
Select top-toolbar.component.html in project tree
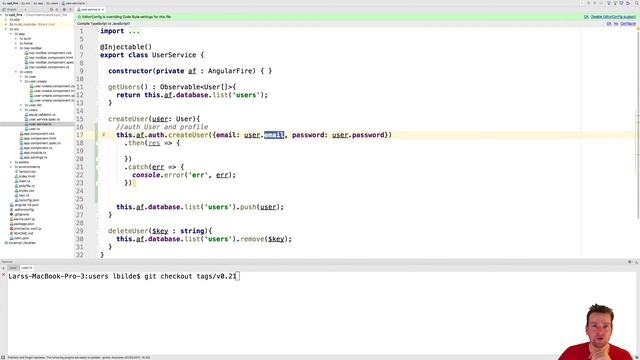coord(49,58)
